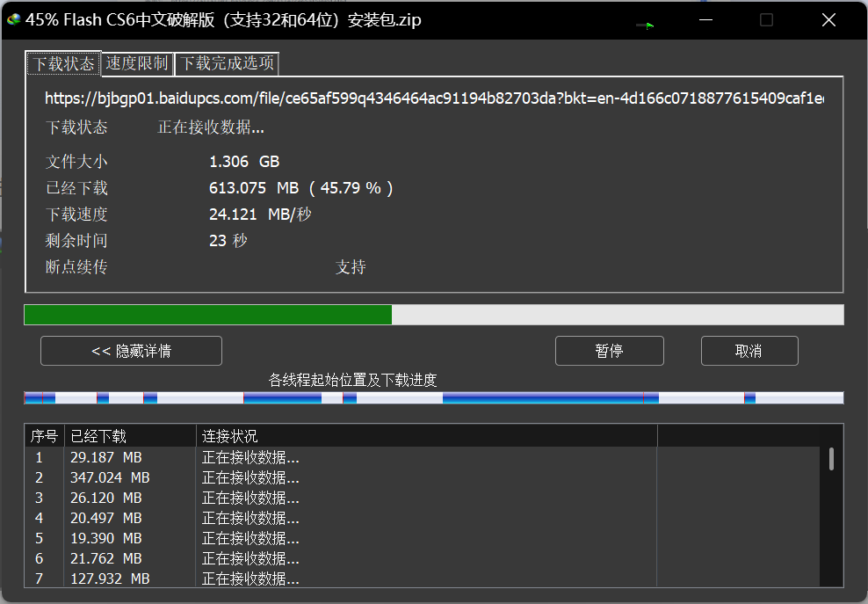Switch to the 下载状态 tab
Screen dimensions: 868x604
(x=63, y=63)
